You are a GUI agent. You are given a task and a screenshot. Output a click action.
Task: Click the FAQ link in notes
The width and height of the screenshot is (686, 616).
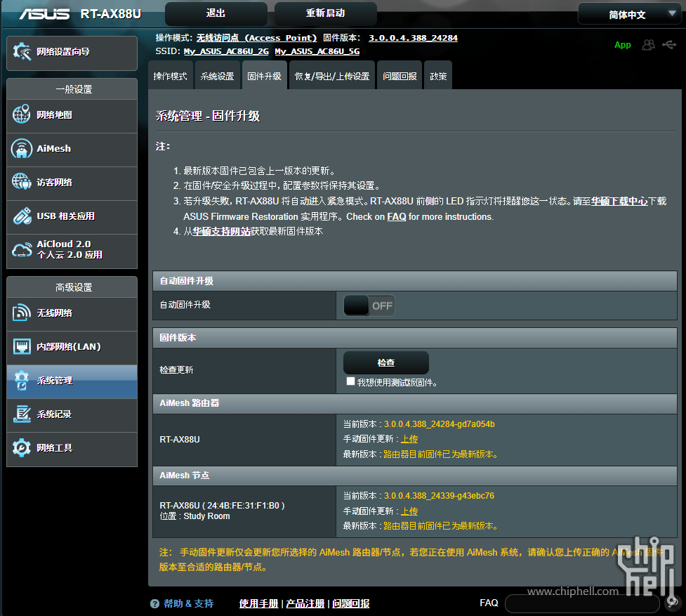point(397,216)
